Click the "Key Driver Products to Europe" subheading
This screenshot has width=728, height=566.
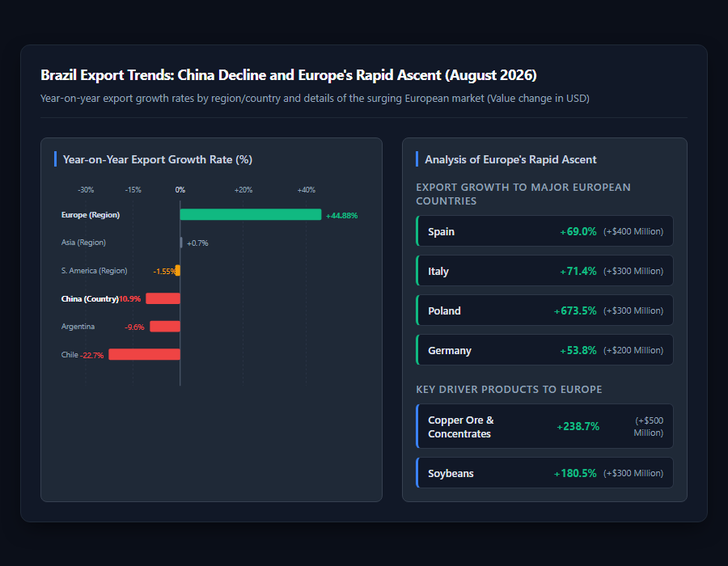(509, 389)
